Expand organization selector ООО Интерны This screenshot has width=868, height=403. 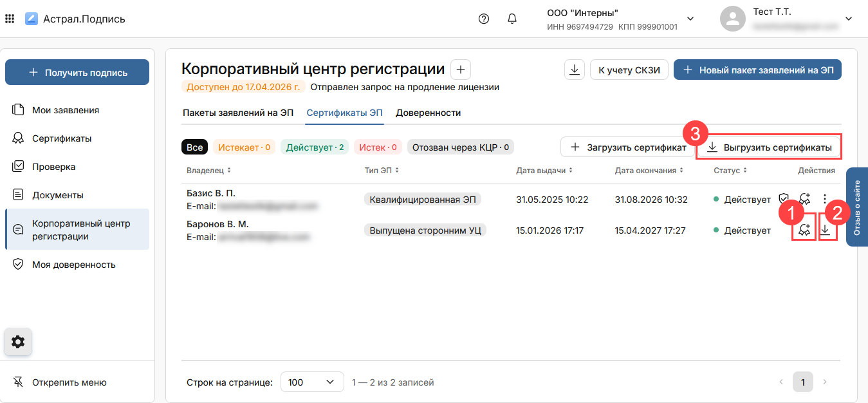[x=690, y=19]
